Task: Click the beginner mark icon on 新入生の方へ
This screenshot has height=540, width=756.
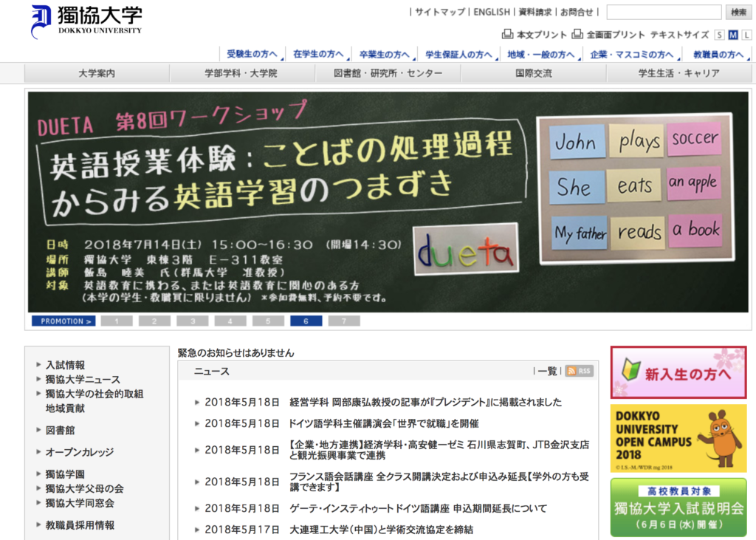Action: point(630,369)
